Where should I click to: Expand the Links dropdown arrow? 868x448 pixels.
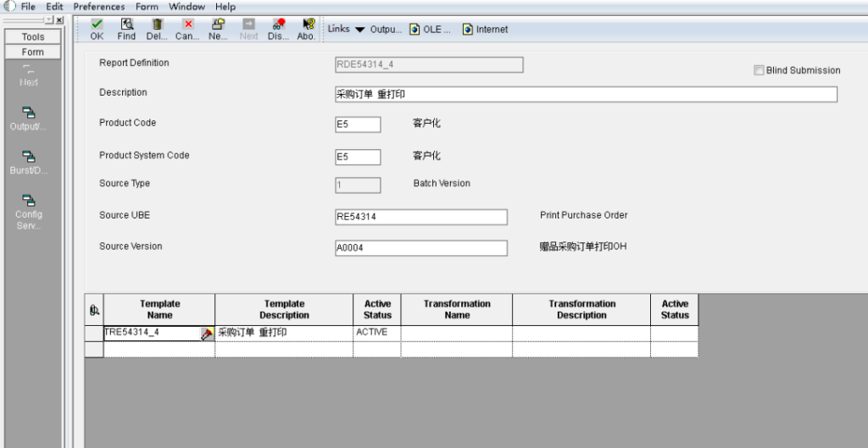(x=359, y=30)
